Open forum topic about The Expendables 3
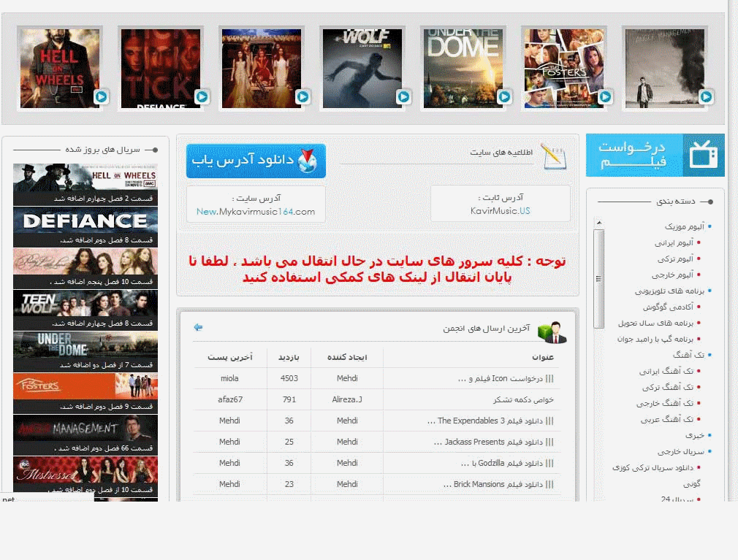Viewport: 738px width, 560px height. click(x=490, y=421)
